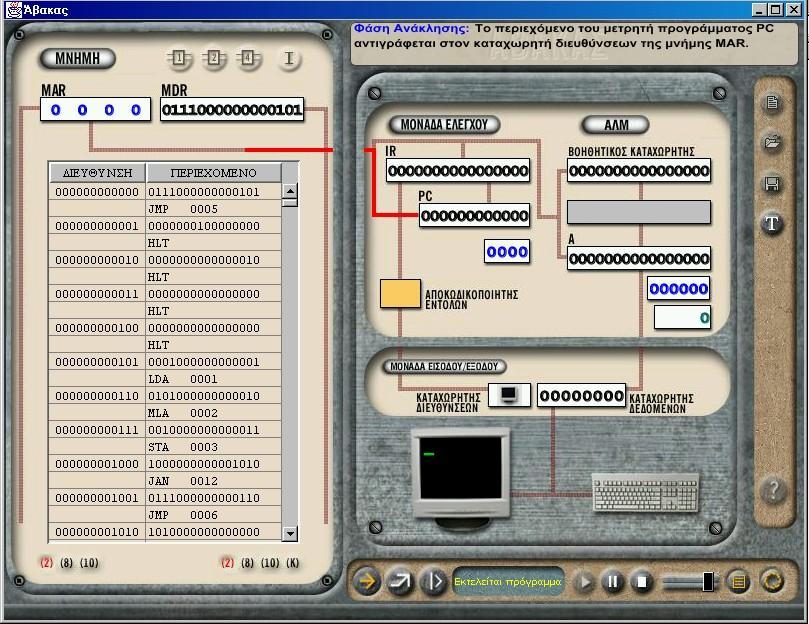809x624 pixels.
Task: Select the memory row with JMP 0005
Action: click(165, 209)
